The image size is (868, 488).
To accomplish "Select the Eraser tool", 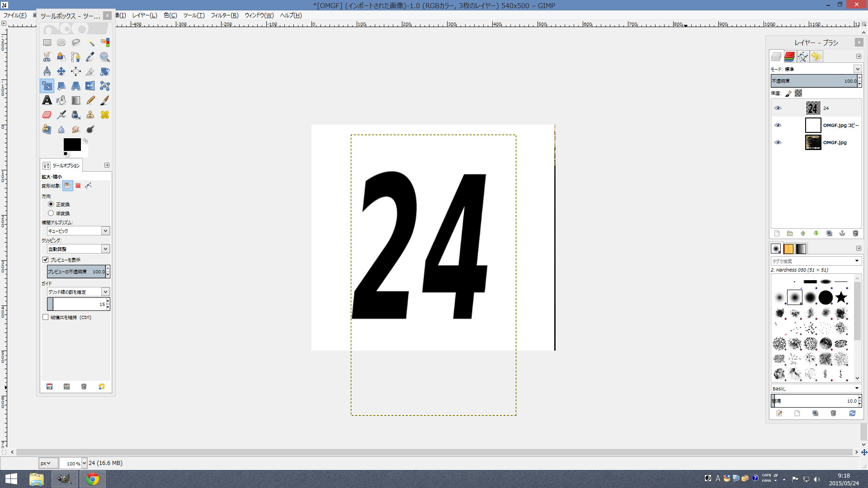I will [47, 115].
